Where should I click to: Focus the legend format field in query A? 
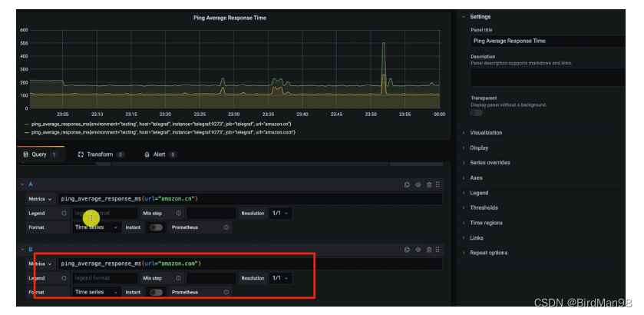pos(105,214)
